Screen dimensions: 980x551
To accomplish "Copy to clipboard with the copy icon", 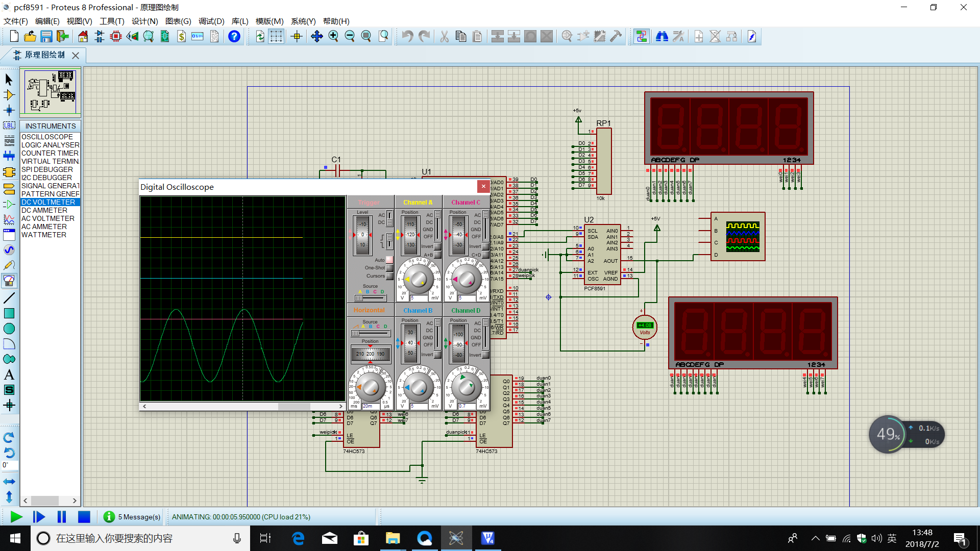I will pyautogui.click(x=460, y=36).
